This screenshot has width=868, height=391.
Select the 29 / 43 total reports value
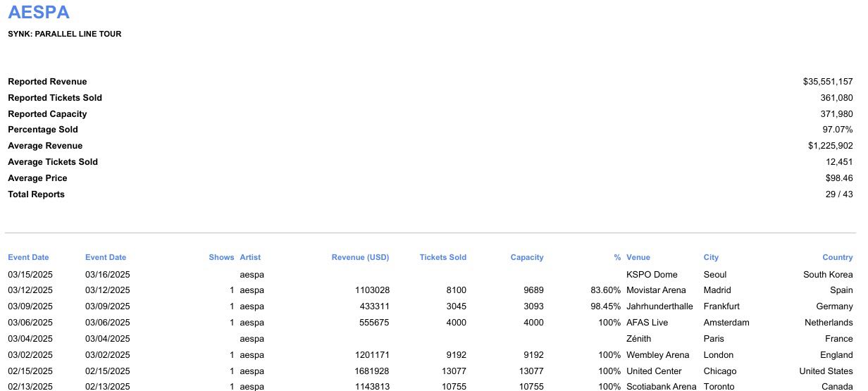tap(839, 194)
